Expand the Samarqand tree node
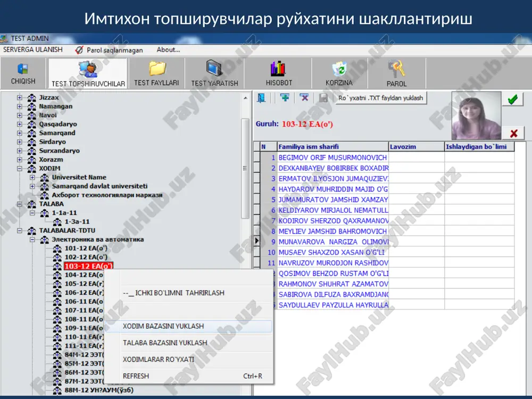Viewport: 532px width, 399px height. [x=19, y=133]
